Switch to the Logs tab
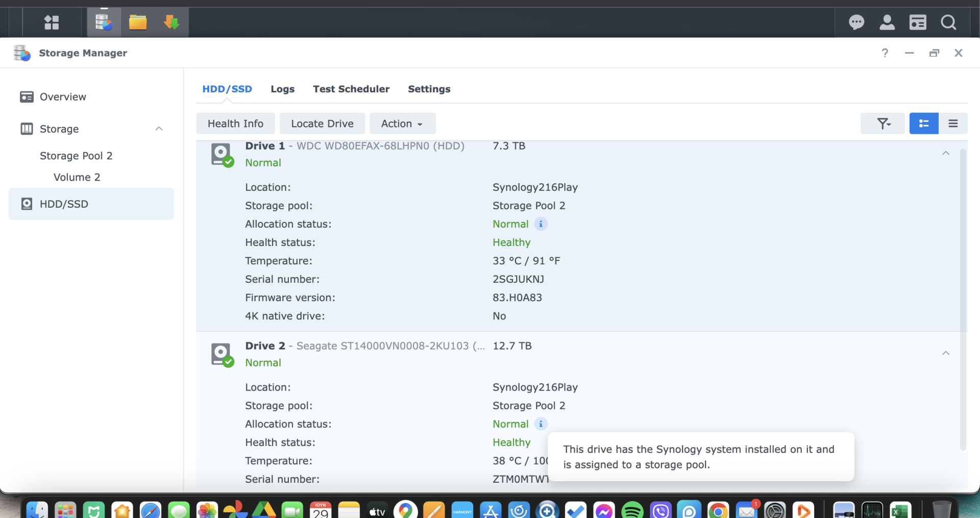The image size is (980, 518). point(282,89)
